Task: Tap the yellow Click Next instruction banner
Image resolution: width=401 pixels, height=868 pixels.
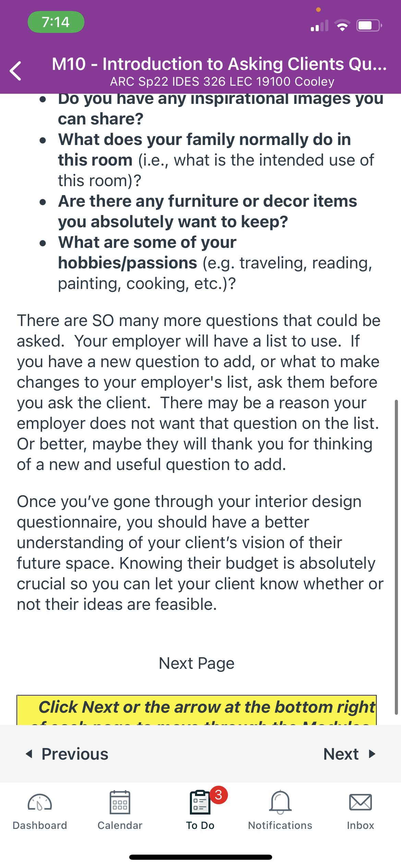Action: tap(197, 710)
